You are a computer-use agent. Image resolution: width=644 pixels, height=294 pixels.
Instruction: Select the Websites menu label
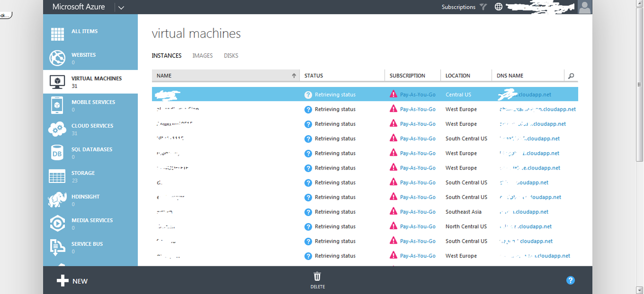pos(84,55)
